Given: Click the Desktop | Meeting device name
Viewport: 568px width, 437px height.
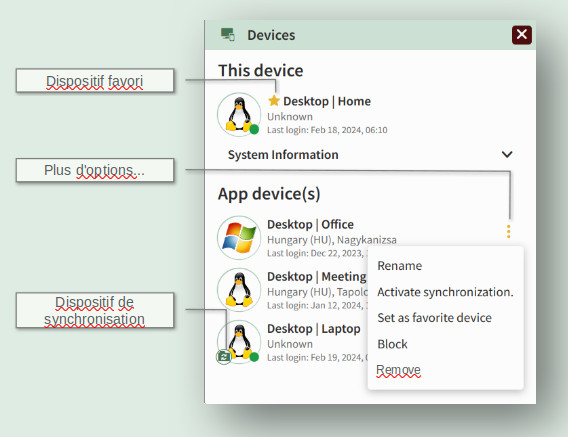Looking at the screenshot, I should 317,276.
